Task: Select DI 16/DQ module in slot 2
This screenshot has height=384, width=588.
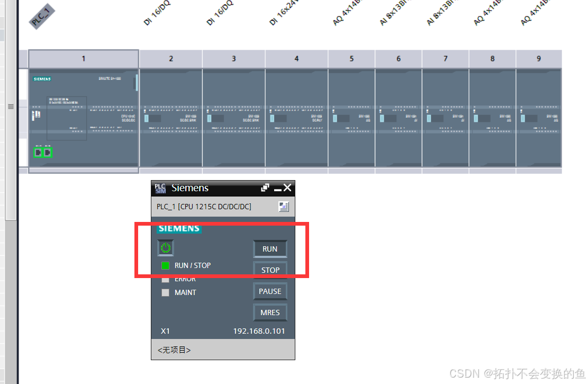Action: point(170,118)
